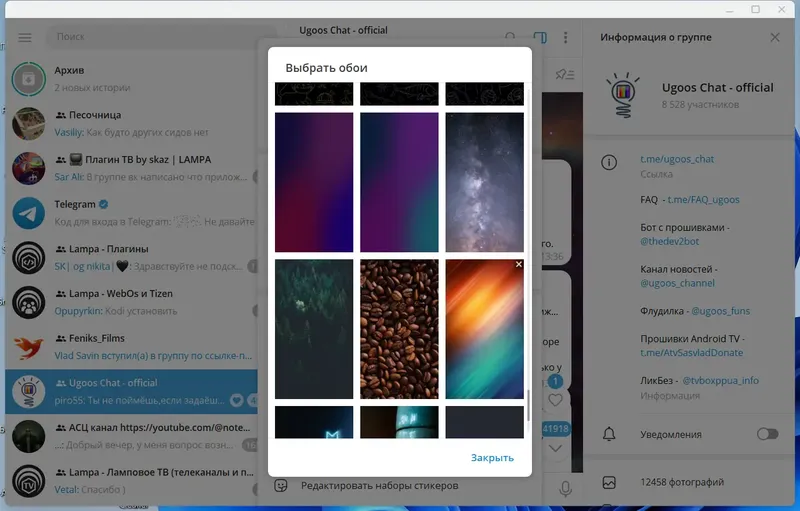Open the Ugoos Chat - official header title

click(x=343, y=30)
